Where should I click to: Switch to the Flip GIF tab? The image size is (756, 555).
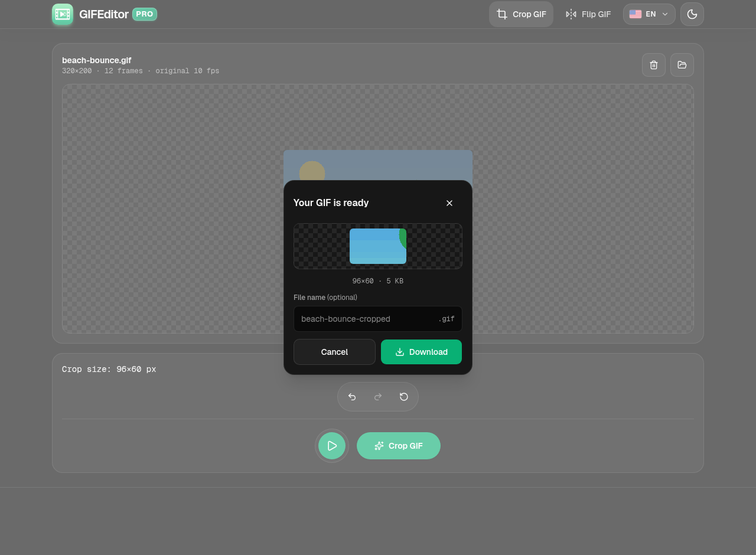coord(588,14)
